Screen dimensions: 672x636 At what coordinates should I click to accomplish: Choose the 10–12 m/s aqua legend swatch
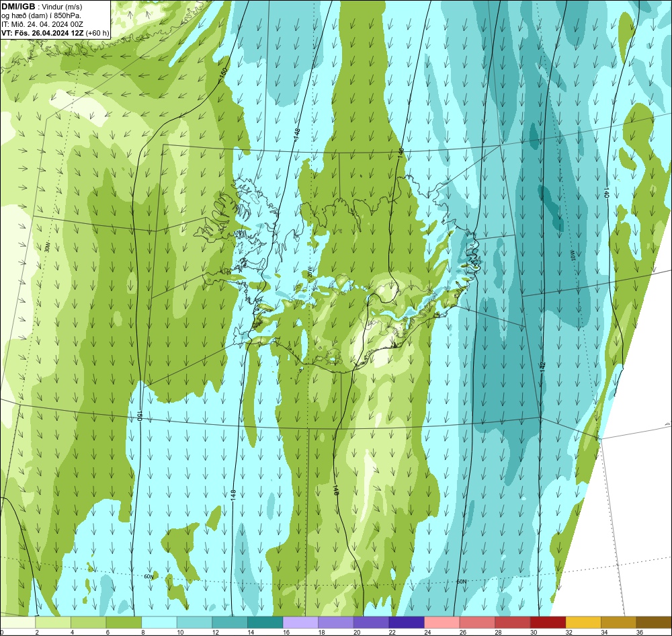pos(195,623)
